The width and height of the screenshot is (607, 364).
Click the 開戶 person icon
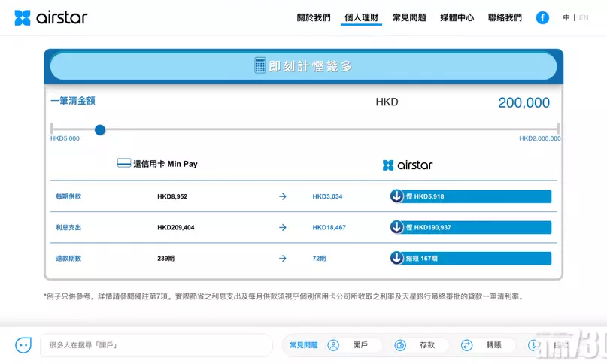[x=333, y=345]
